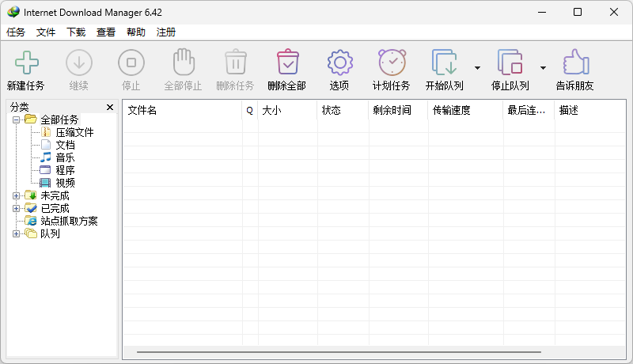The width and height of the screenshot is (633, 364).
Task: Sort by the 大小 column header
Action: (x=287, y=110)
